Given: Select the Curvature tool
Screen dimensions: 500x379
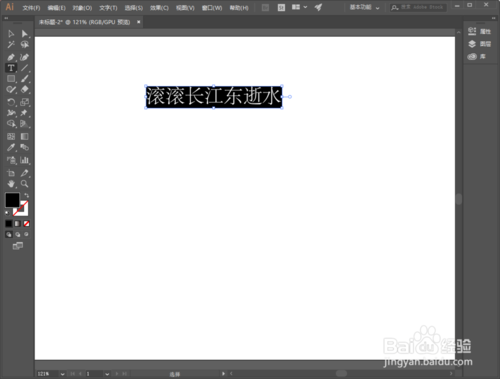Looking at the screenshot, I should coord(24,57).
